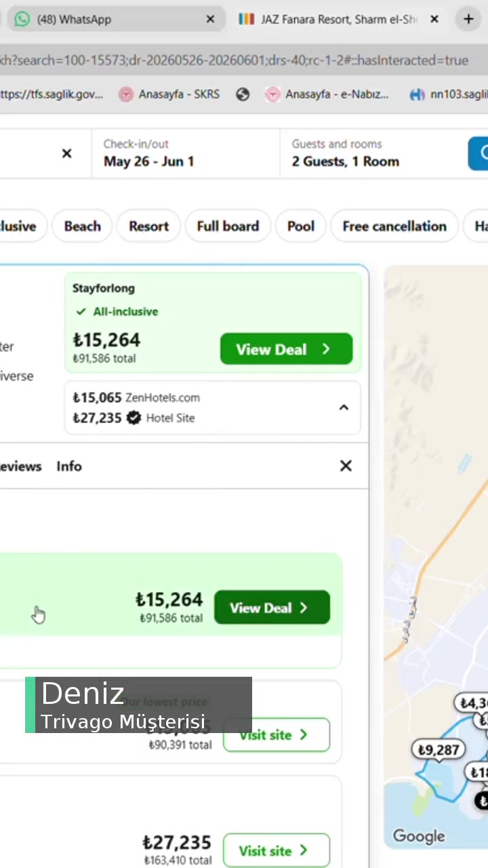Click the ₺163,410 total text
Viewport: 488px width, 868px height.
[x=178, y=860]
